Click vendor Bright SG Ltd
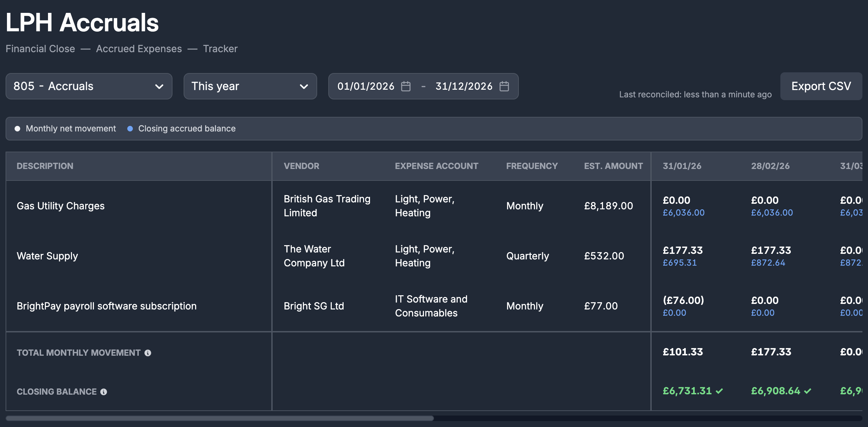This screenshot has height=427, width=868. coord(314,306)
